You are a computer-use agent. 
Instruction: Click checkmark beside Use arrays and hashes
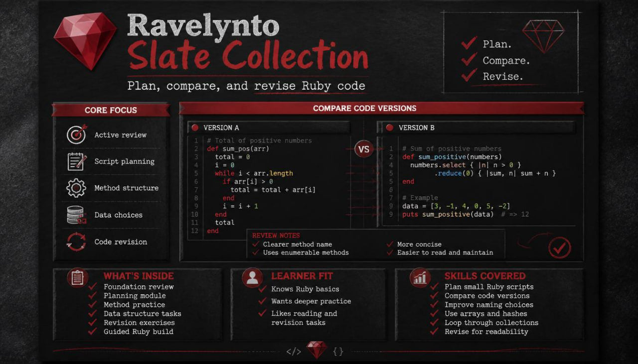point(434,313)
